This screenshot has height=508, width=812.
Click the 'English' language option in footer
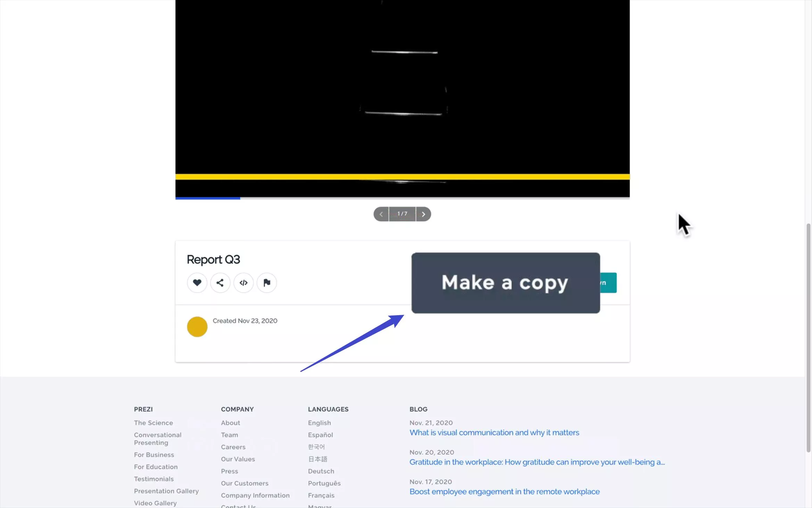click(320, 423)
